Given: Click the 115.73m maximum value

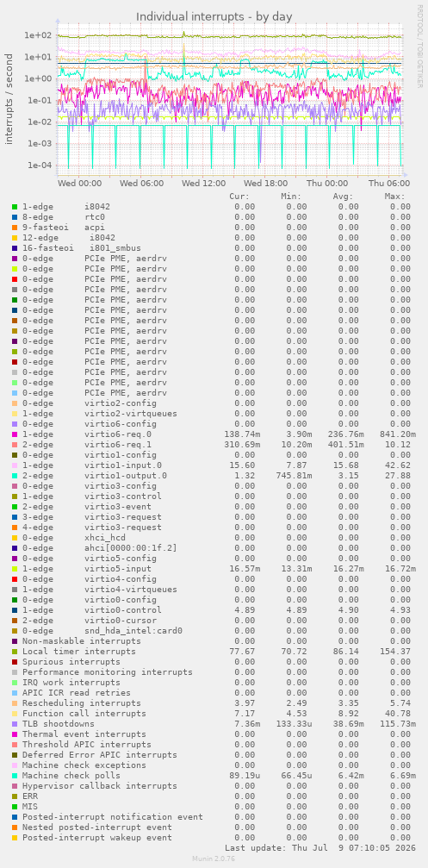Looking at the screenshot, I should pyautogui.click(x=398, y=723).
